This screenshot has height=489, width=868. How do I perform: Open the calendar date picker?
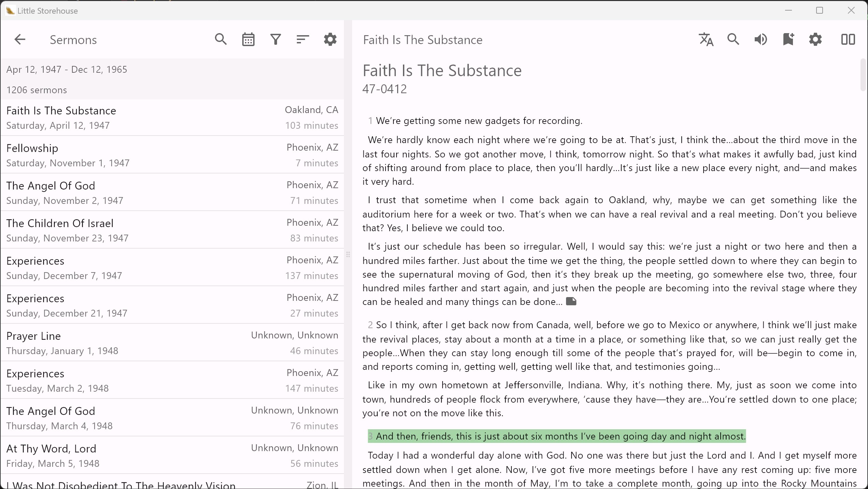[248, 40]
